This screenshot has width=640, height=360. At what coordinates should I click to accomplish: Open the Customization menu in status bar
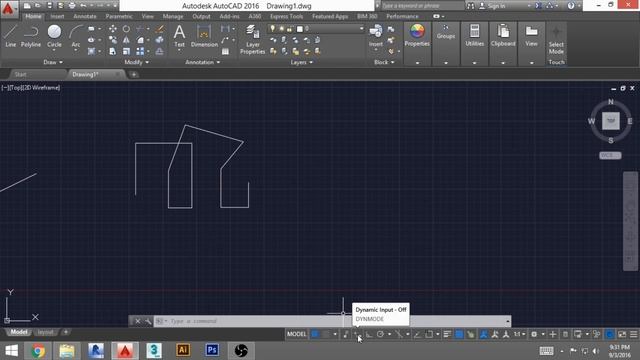(x=633, y=334)
